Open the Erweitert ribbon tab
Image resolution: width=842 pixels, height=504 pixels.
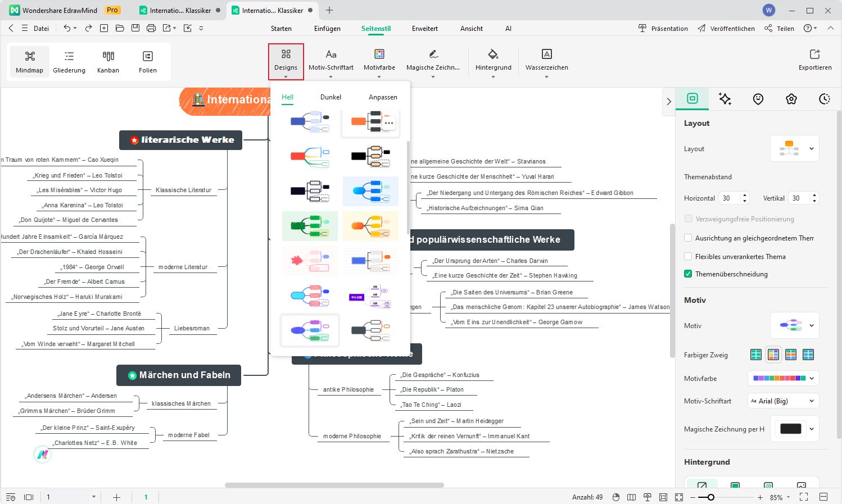424,29
